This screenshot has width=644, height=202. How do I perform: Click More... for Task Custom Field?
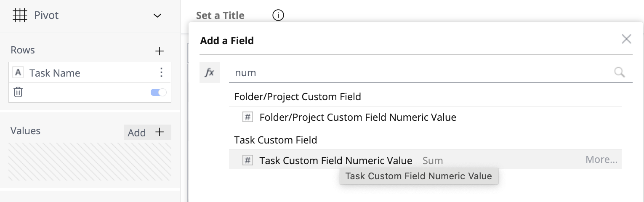[x=601, y=159]
